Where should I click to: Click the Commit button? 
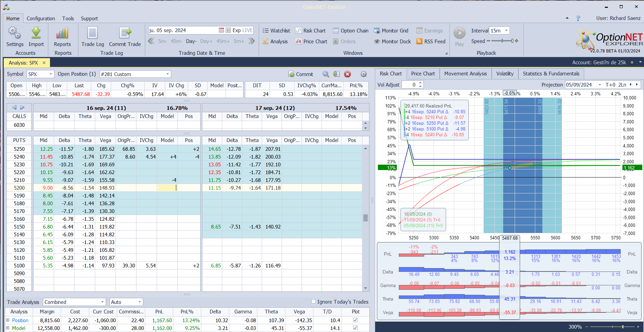point(301,74)
